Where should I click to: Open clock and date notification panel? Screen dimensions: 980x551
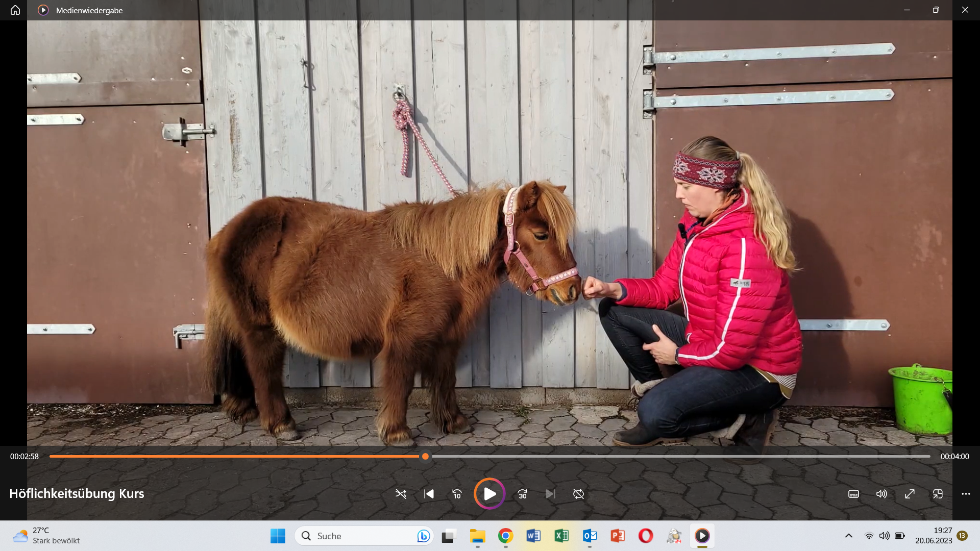pos(933,536)
